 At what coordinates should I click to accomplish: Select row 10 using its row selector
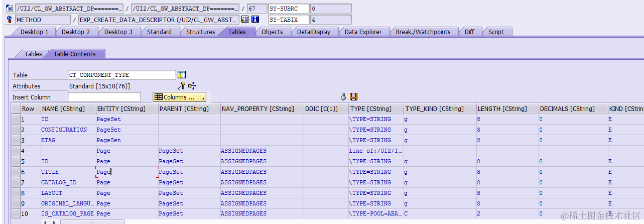tap(16, 214)
